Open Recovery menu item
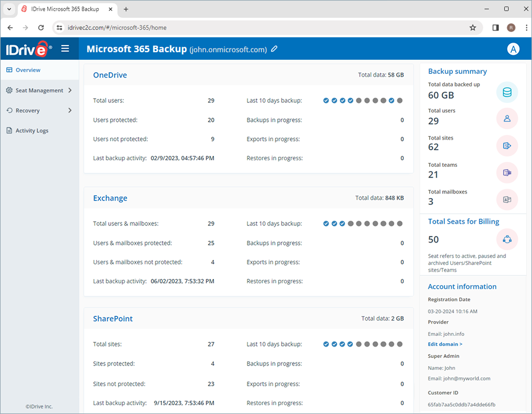This screenshot has height=414, width=532. click(40, 110)
